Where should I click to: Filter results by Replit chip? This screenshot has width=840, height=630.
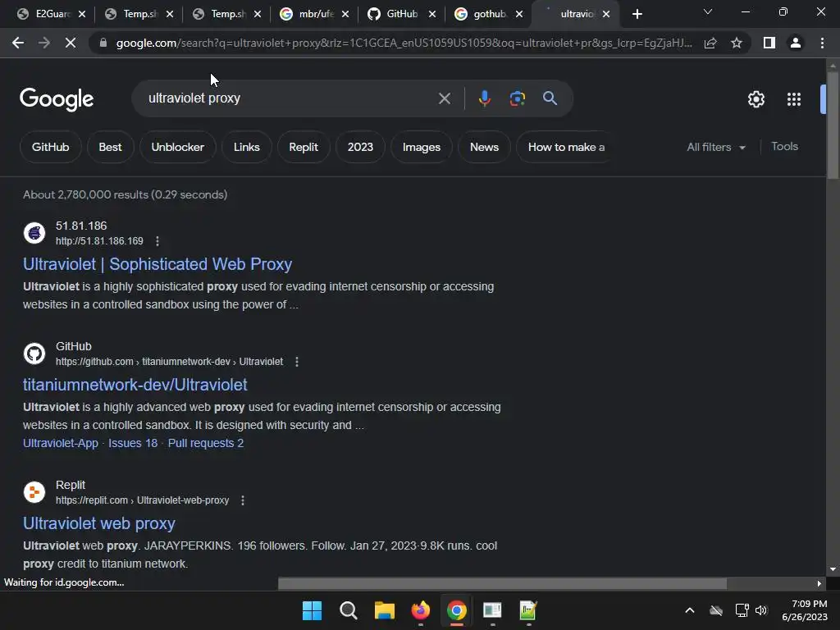(304, 148)
